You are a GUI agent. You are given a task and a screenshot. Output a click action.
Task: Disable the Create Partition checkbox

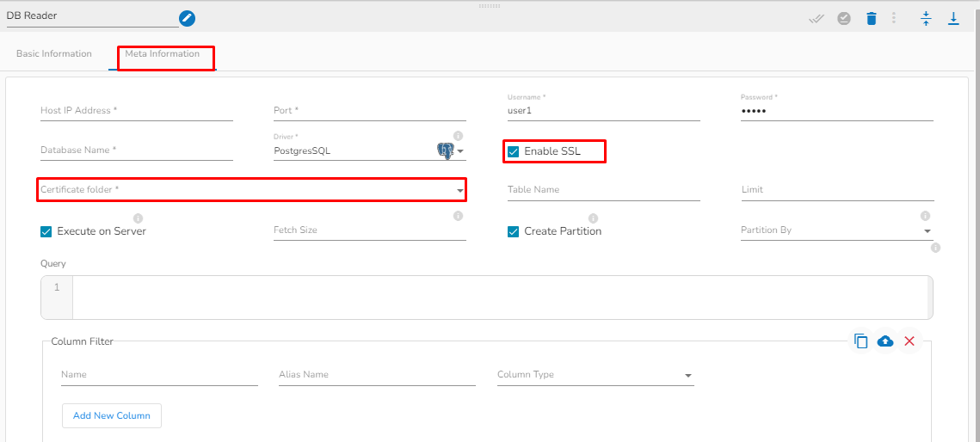[514, 231]
